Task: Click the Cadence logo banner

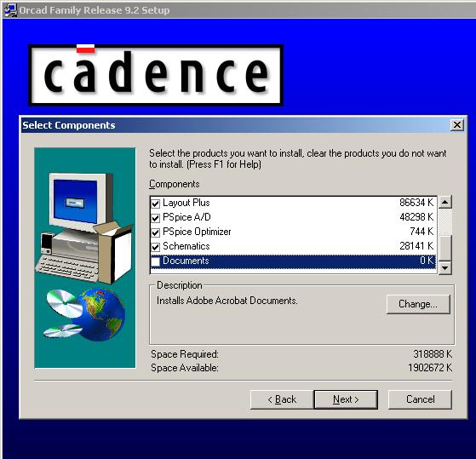Action: tap(156, 75)
